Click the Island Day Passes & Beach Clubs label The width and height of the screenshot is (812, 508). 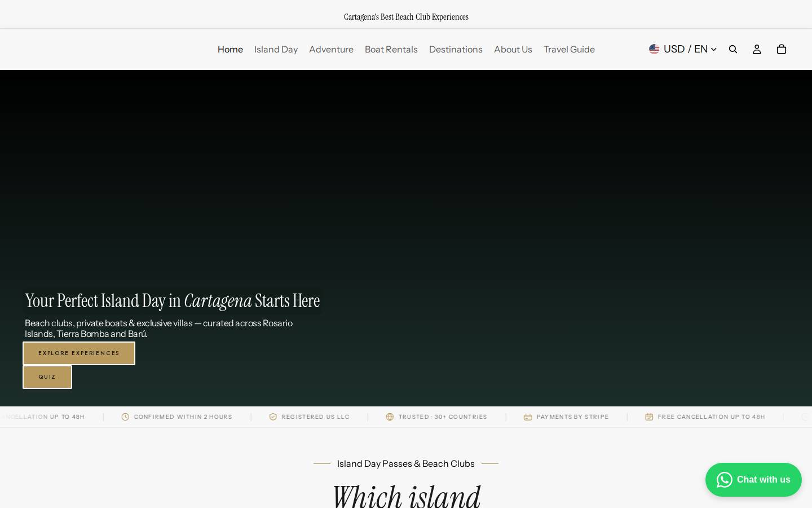406,463
